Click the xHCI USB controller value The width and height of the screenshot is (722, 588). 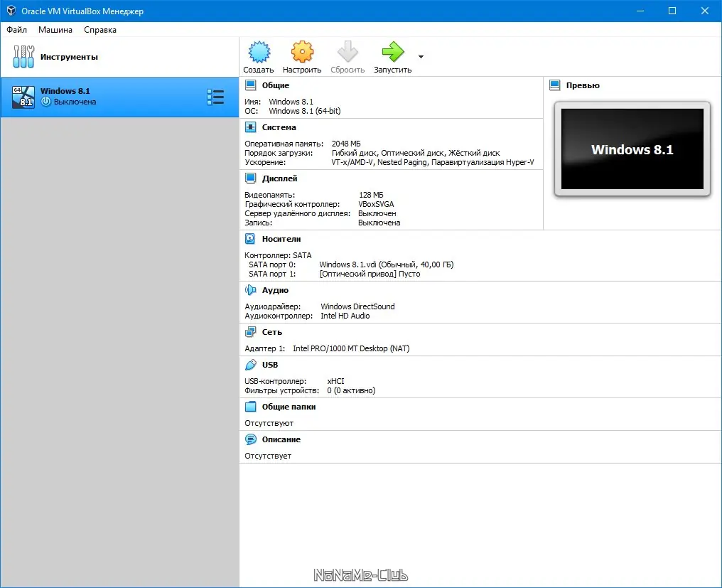(x=335, y=380)
